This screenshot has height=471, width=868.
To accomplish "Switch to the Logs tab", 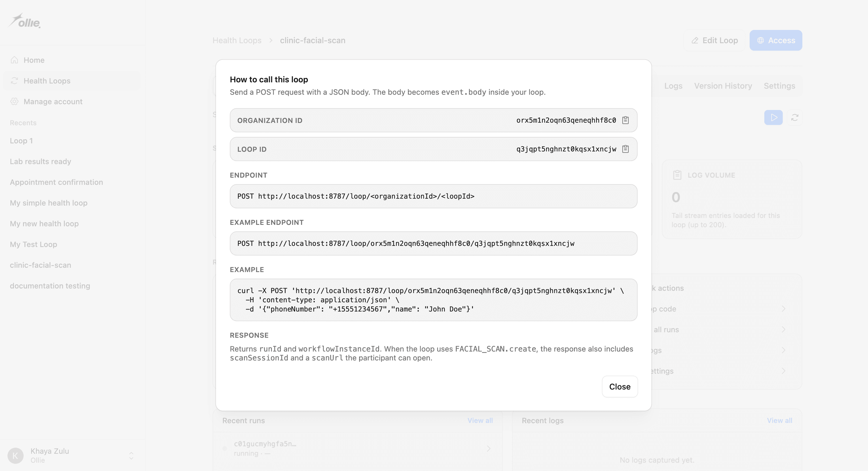I will click(x=673, y=86).
